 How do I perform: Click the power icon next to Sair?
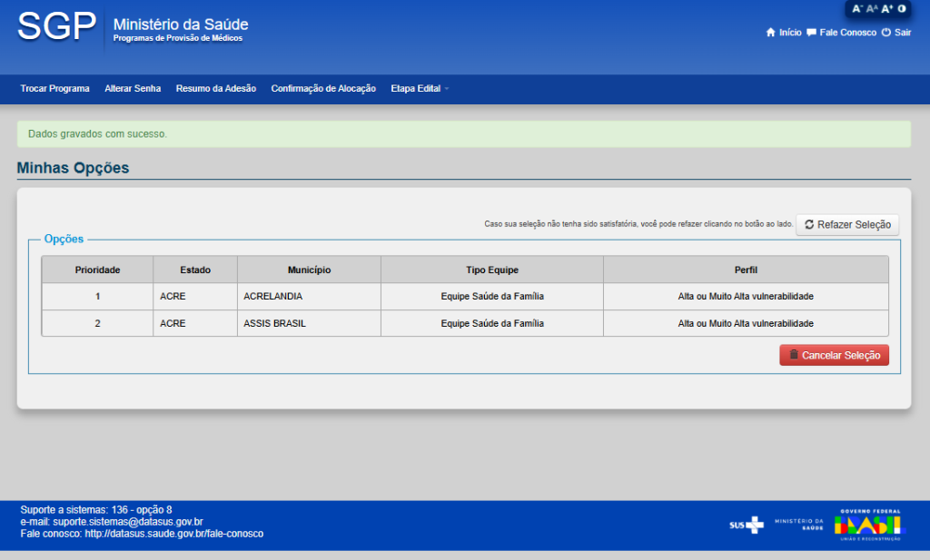pos(886,33)
